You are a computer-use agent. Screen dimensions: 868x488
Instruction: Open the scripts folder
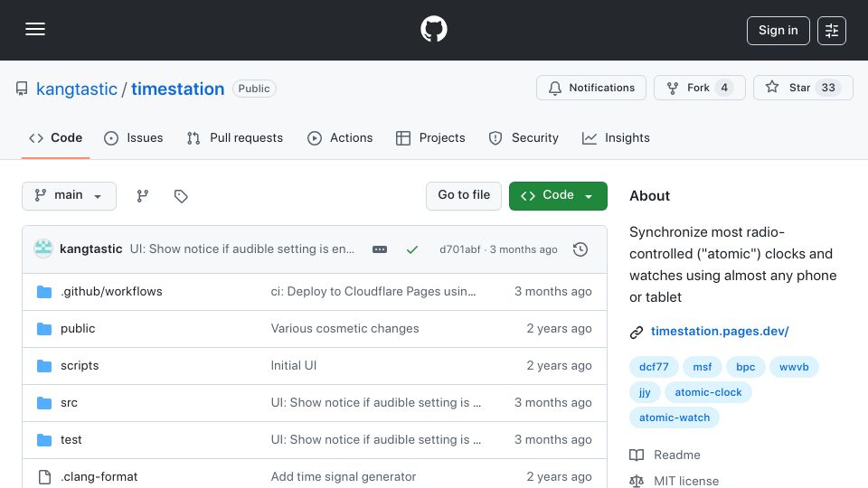80,366
